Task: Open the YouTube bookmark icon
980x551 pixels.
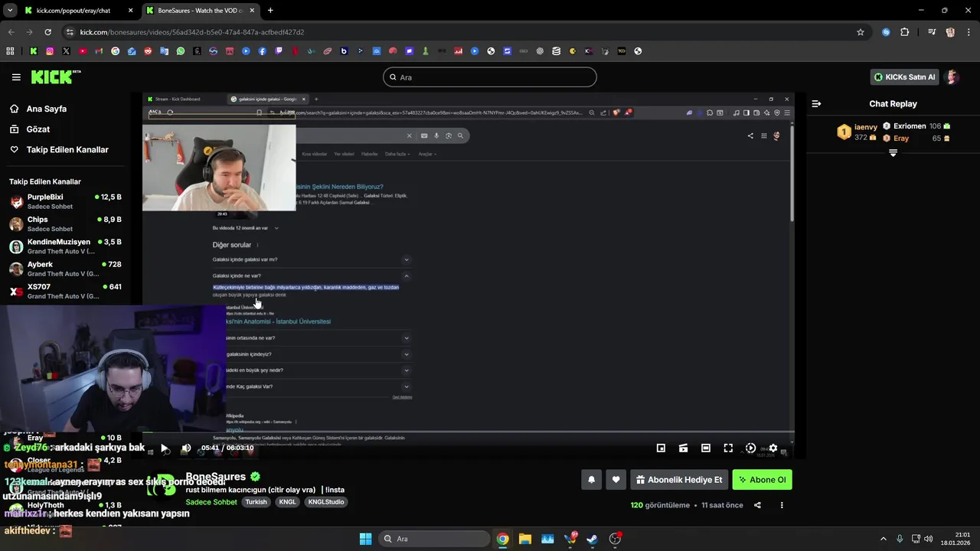Action: pos(83,51)
